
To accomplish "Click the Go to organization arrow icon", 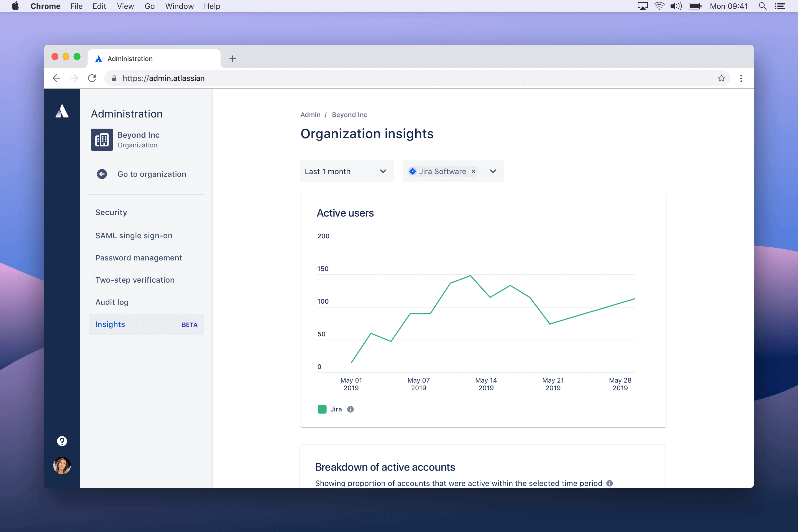I will (x=102, y=174).
